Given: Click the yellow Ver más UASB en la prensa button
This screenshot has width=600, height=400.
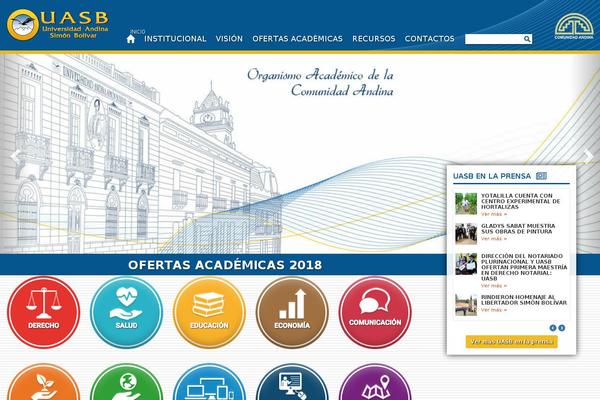Looking at the screenshot, I should coord(511,341).
